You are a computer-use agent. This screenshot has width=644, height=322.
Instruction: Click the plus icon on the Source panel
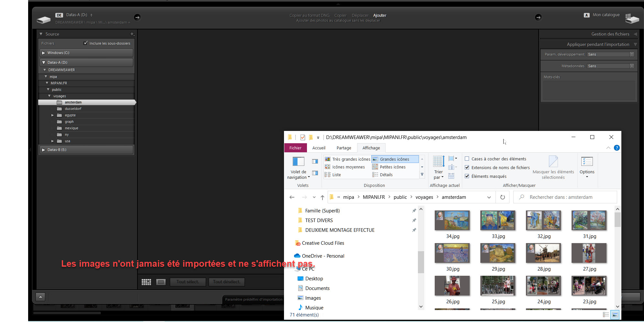(x=132, y=34)
